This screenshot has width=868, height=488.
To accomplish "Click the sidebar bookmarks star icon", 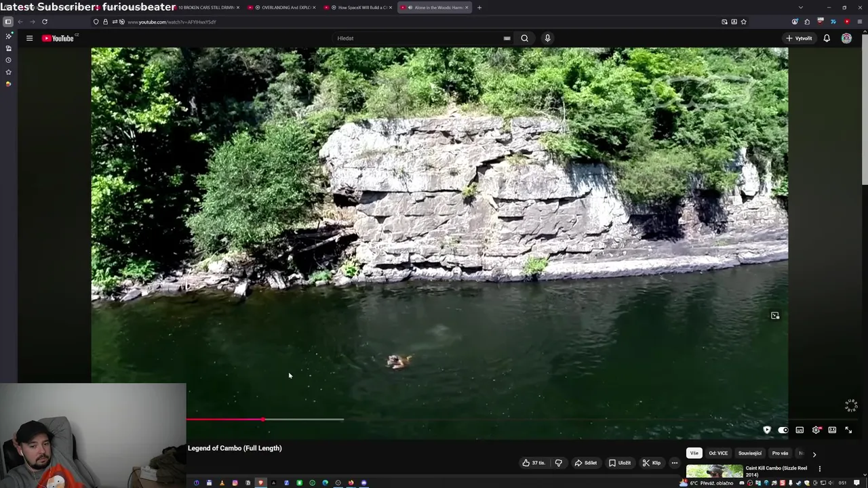I will click(x=8, y=72).
